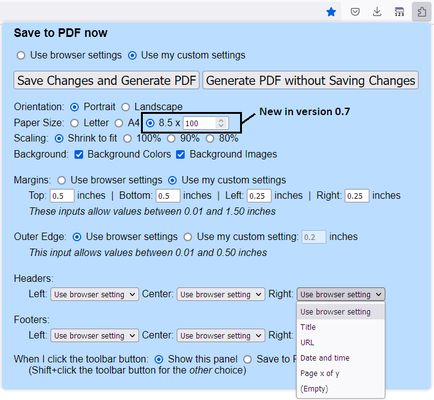Select 90% scaling

171,138
